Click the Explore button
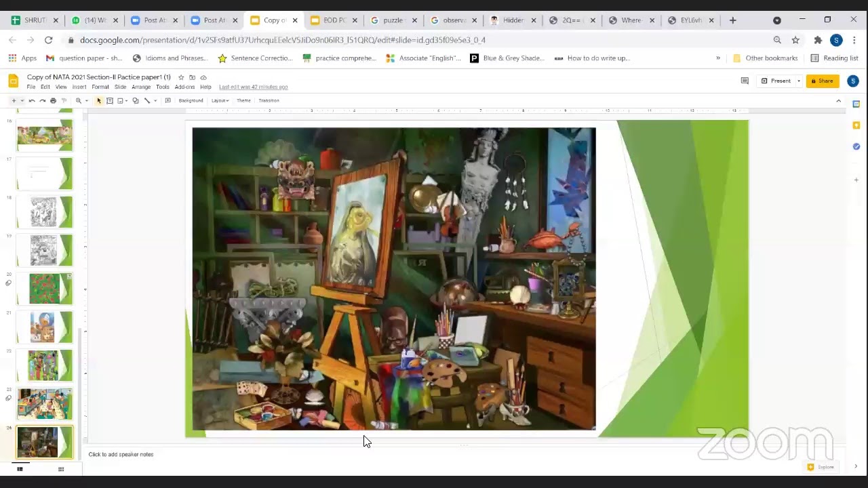This screenshot has height=488, width=868. [821, 467]
